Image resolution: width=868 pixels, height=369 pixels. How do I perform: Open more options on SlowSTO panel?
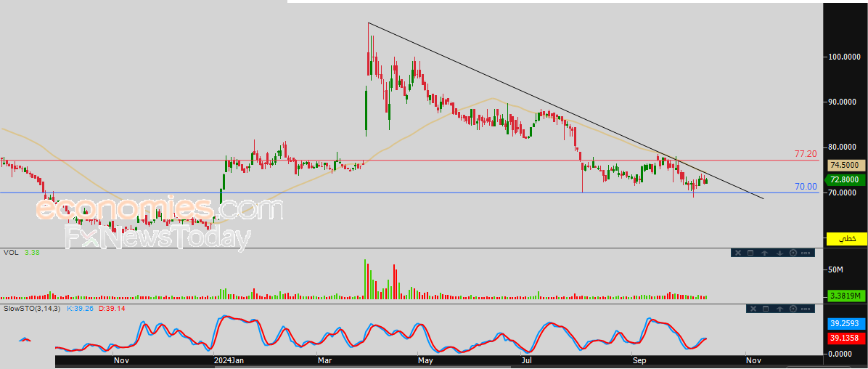[x=806, y=309]
